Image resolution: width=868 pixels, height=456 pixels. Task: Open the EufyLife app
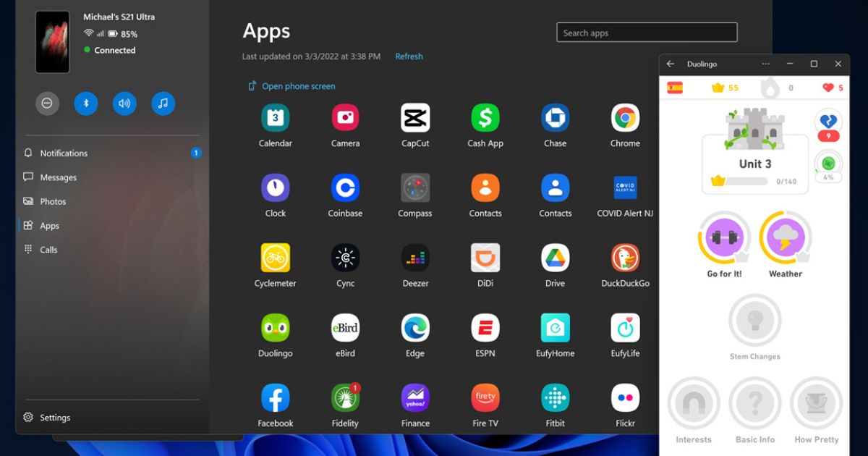[x=625, y=328]
